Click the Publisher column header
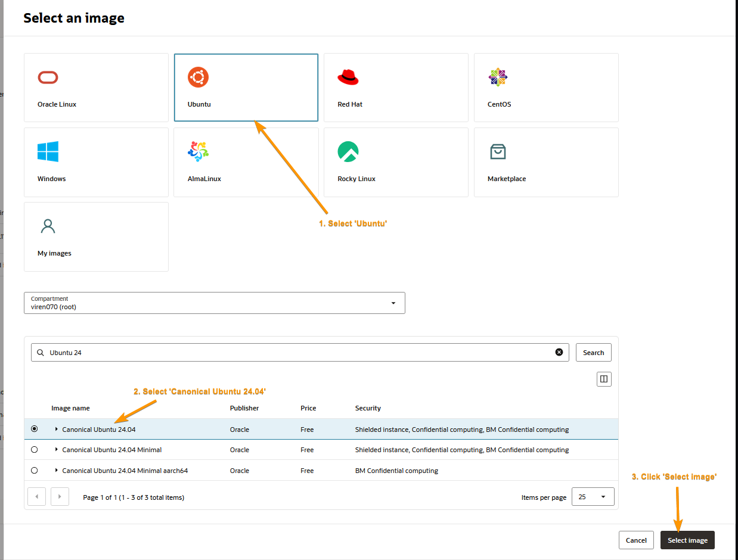 coord(244,408)
